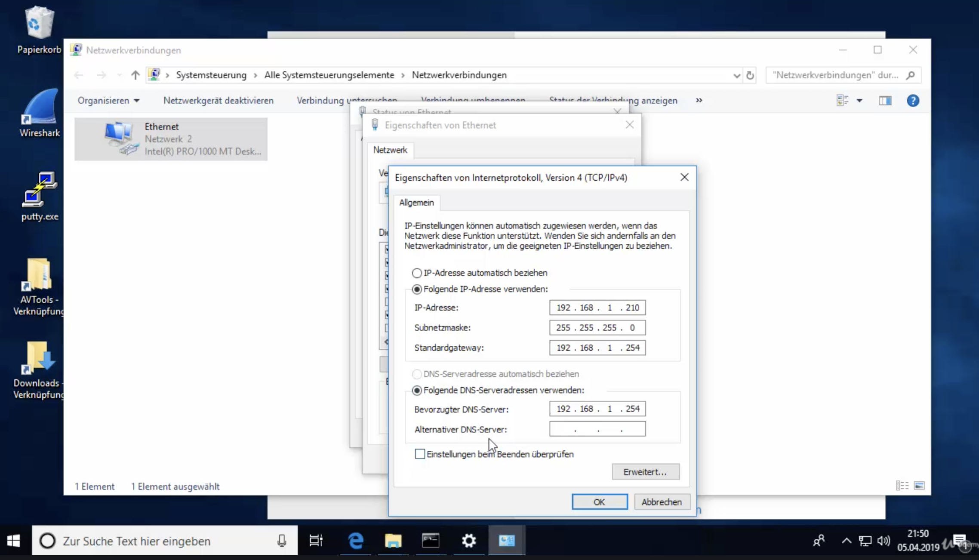Click the volume speaker tray icon

click(884, 541)
